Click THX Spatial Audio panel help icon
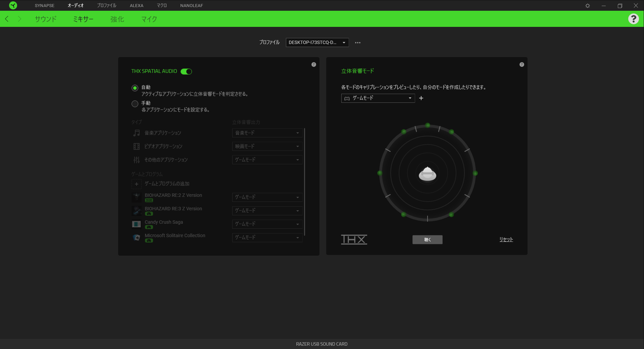Image resolution: width=644 pixels, height=349 pixels. 313,64
